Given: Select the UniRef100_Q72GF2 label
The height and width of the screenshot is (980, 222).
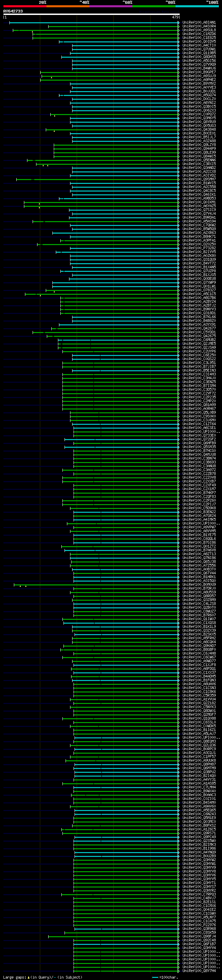Looking at the screenshot, I should pos(199,439).
